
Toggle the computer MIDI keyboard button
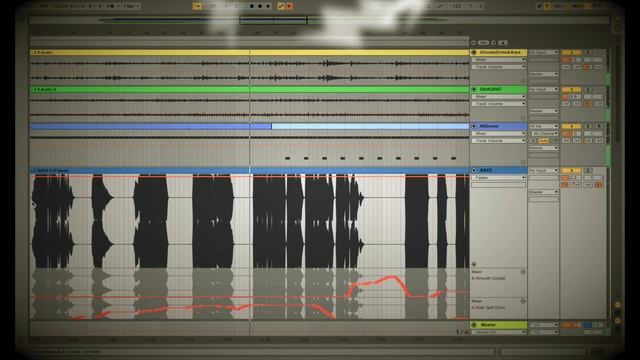(547, 6)
